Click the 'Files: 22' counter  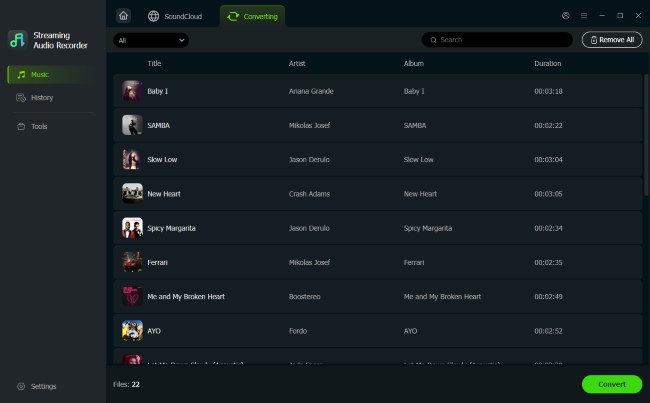coord(126,384)
